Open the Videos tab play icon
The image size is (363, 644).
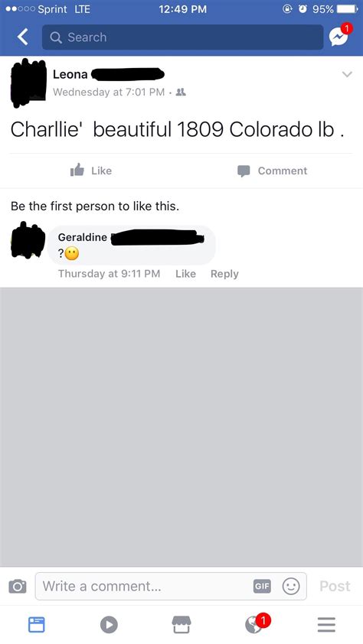pyautogui.click(x=109, y=624)
